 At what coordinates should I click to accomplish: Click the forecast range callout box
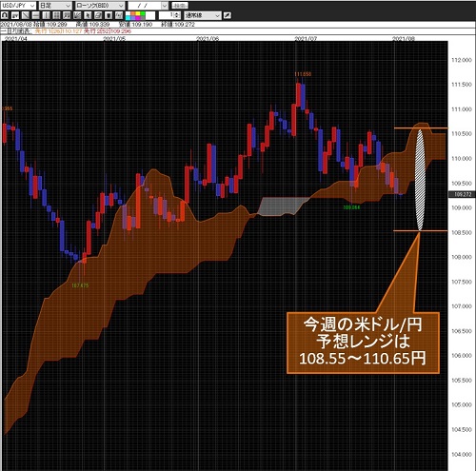pos(363,343)
